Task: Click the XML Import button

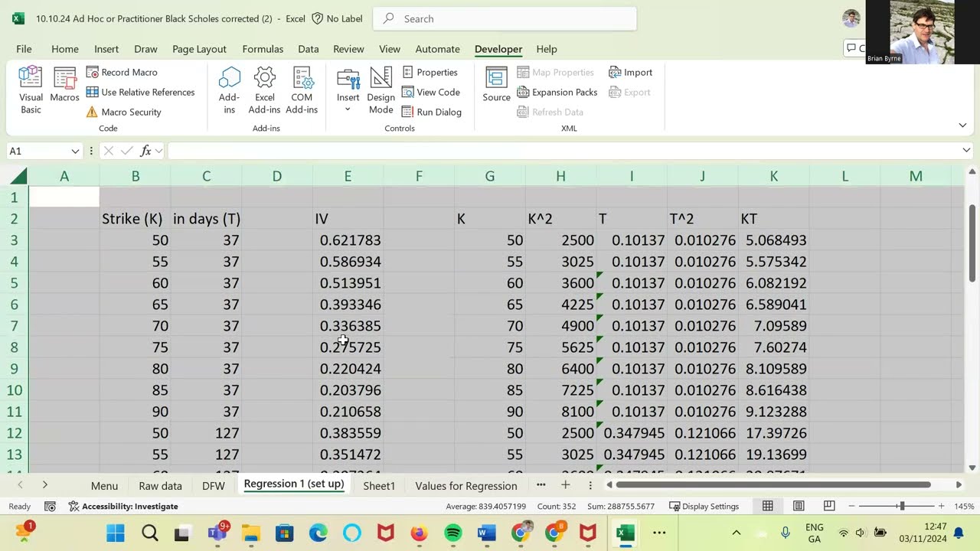Action: (x=631, y=72)
